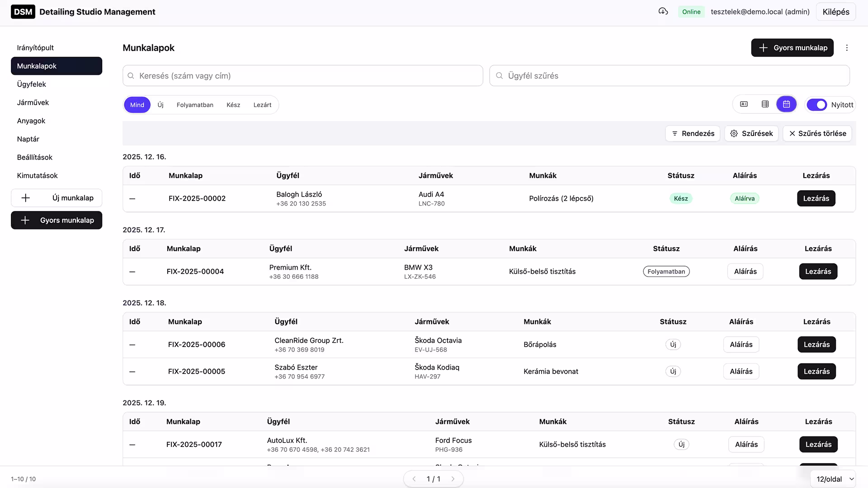
Task: Switch to card view icon
Action: (744, 104)
